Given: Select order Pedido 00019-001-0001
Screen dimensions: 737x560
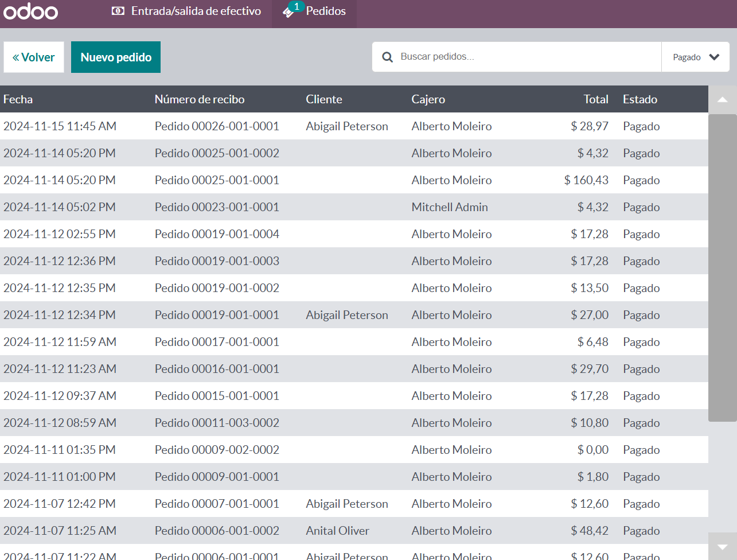Looking at the screenshot, I should pyautogui.click(x=354, y=315).
